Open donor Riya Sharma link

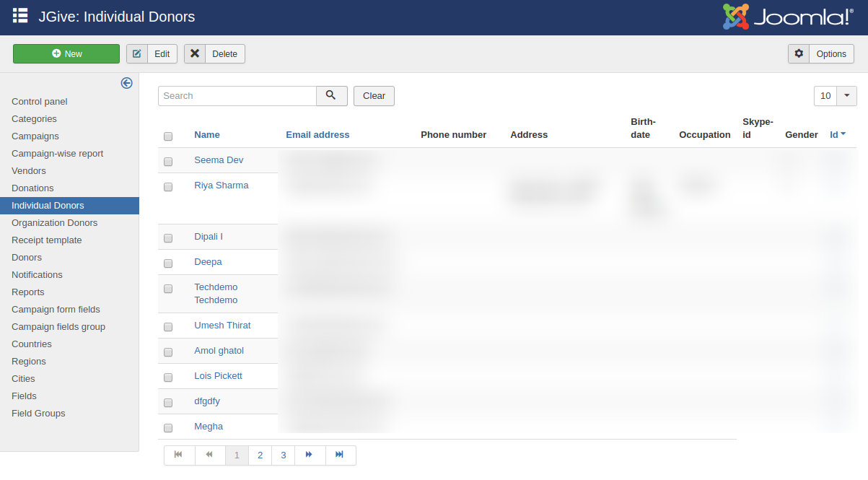click(x=222, y=186)
